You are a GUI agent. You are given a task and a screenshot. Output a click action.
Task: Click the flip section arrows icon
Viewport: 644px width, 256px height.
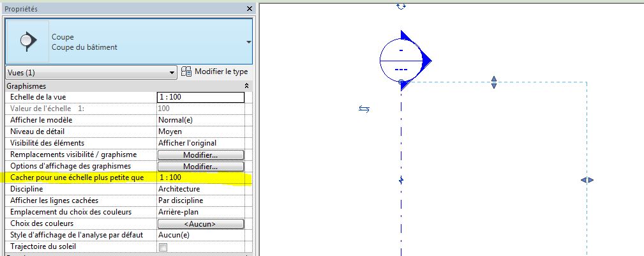tap(364, 109)
